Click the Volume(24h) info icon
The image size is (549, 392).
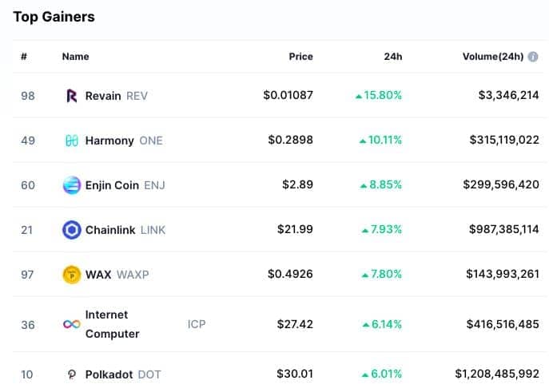pos(533,57)
